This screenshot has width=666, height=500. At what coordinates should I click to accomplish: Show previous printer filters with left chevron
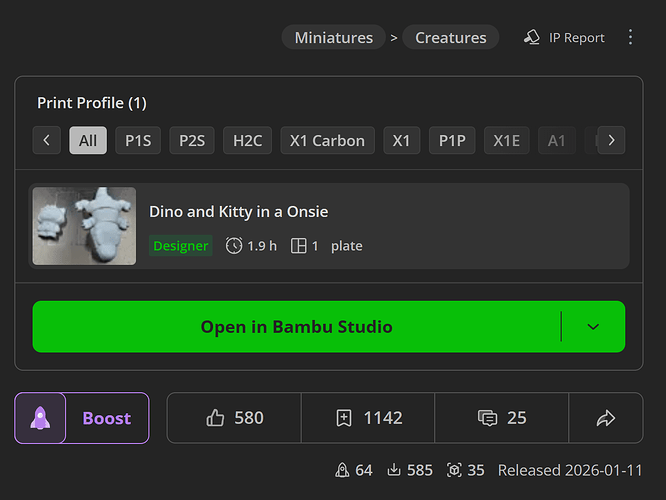click(47, 140)
